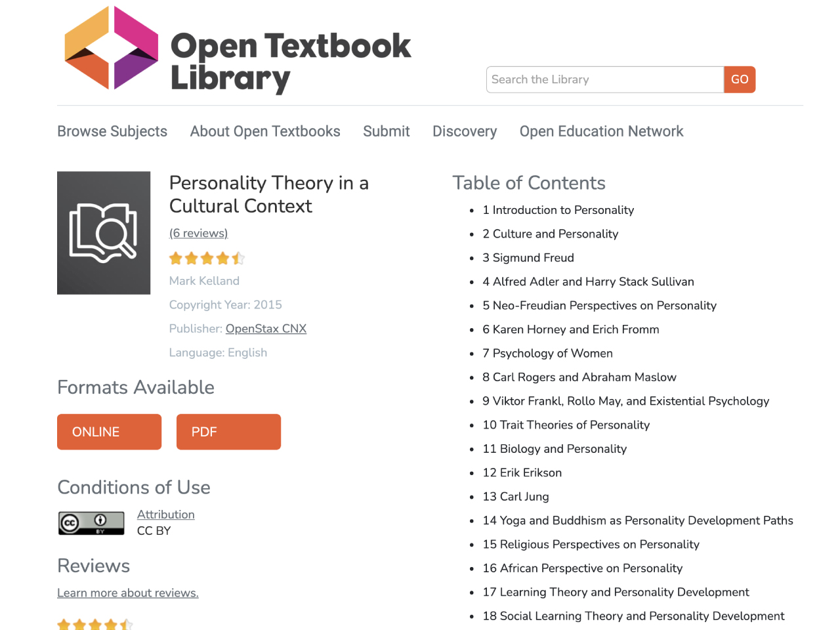Click Copyright Year: 2015 text
Screen dimensions: 840x630
click(226, 304)
